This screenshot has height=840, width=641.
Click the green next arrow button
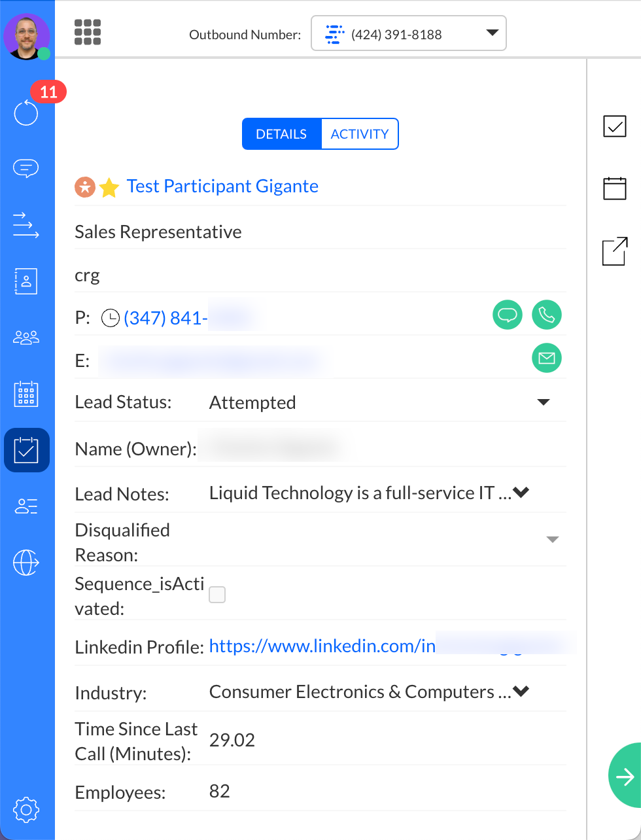[x=625, y=777]
